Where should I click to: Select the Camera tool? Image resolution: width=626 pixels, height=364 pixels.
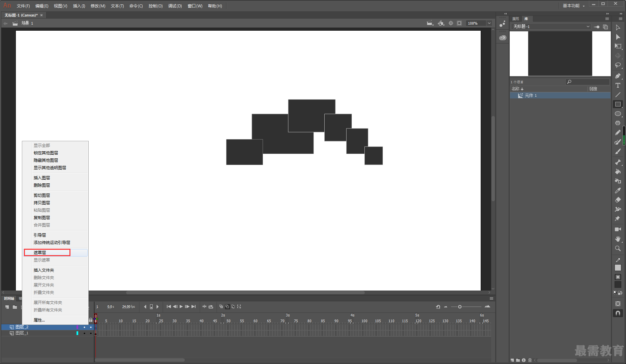pos(618,229)
